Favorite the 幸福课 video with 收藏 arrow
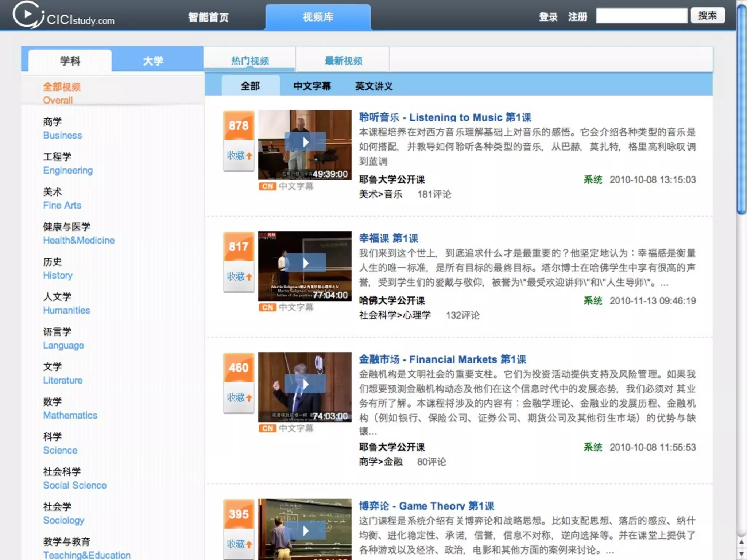The height and width of the screenshot is (560, 747). click(239, 277)
